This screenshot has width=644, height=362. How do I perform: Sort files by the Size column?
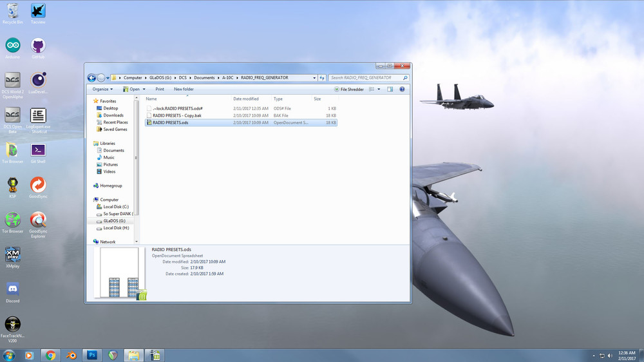324,99
